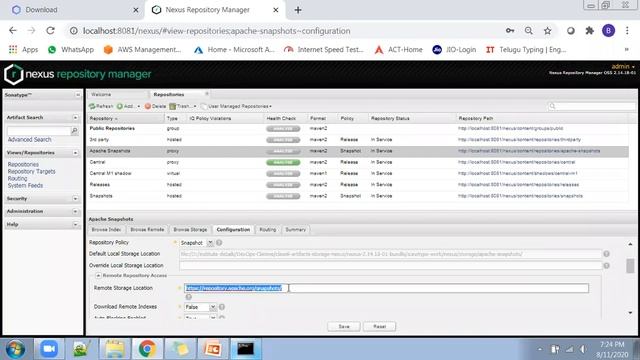Click the Add repository toolbar button
This screenshot has width=640, height=360.
click(128, 106)
